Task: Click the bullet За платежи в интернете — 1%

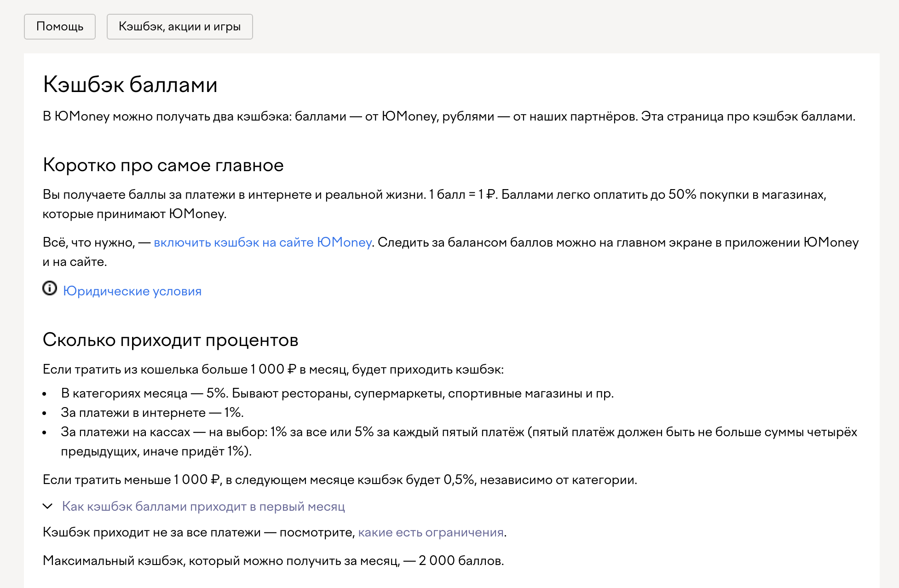Action: tap(152, 413)
